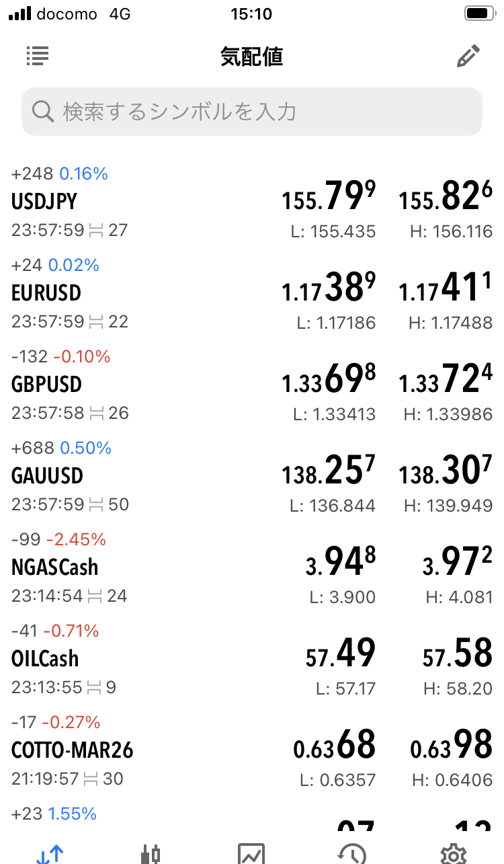Open the Settings gear tab

click(x=454, y=853)
